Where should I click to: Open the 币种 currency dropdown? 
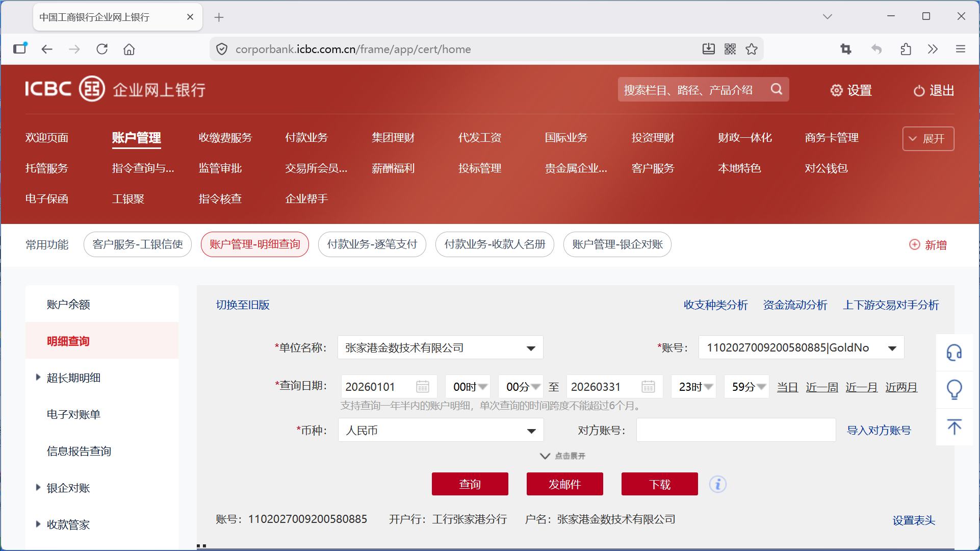tap(441, 430)
